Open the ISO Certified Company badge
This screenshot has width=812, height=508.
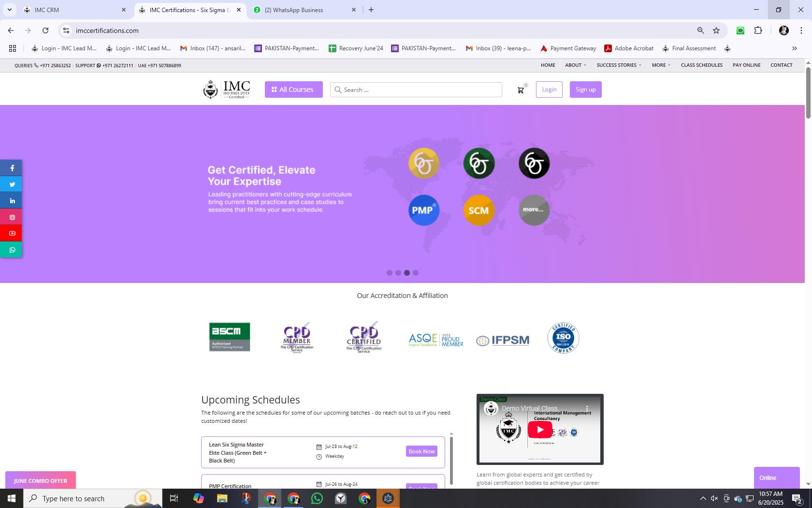(563, 338)
